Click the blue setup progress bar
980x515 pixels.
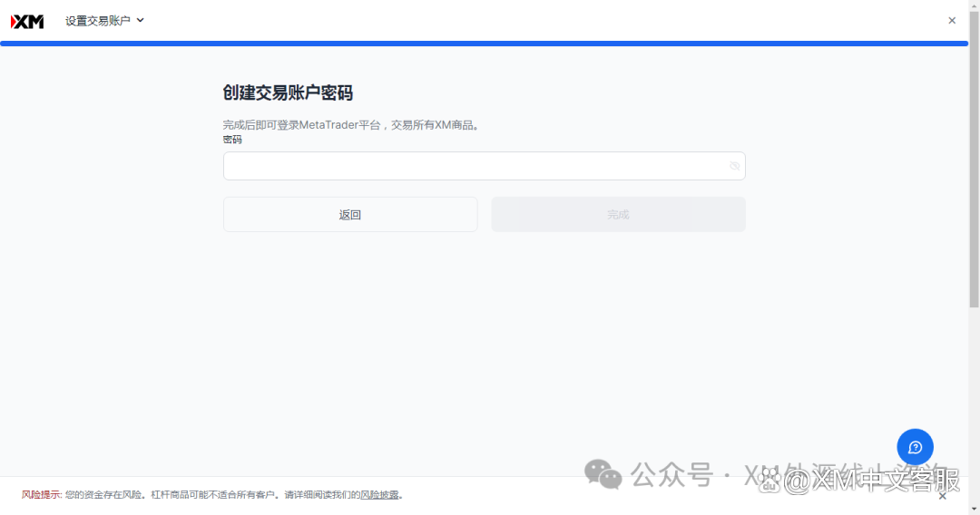click(x=485, y=44)
